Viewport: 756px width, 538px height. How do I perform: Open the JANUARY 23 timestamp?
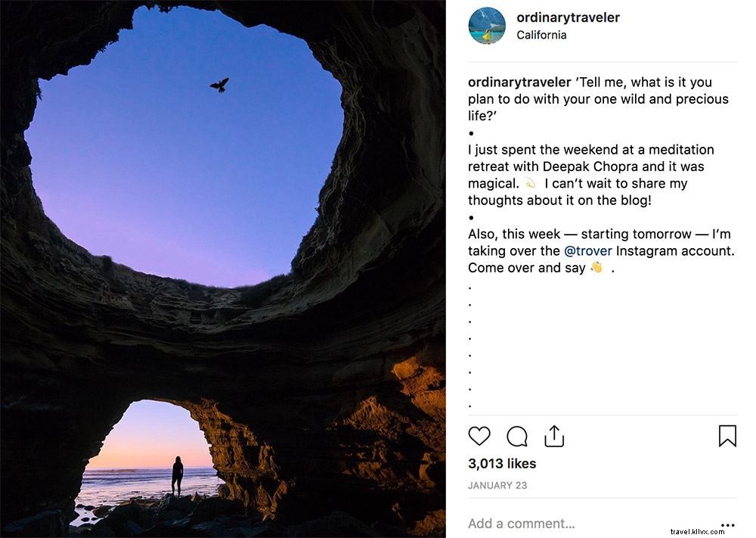(x=497, y=485)
